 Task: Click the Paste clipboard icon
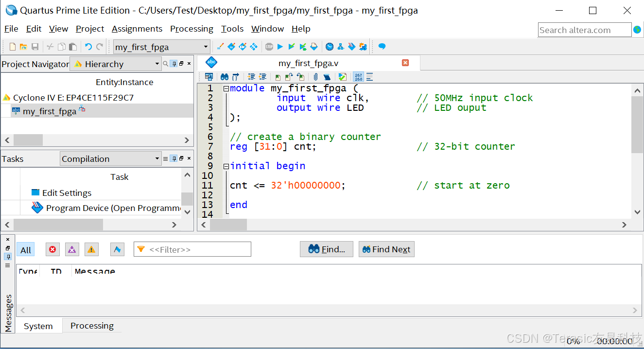pos(72,47)
